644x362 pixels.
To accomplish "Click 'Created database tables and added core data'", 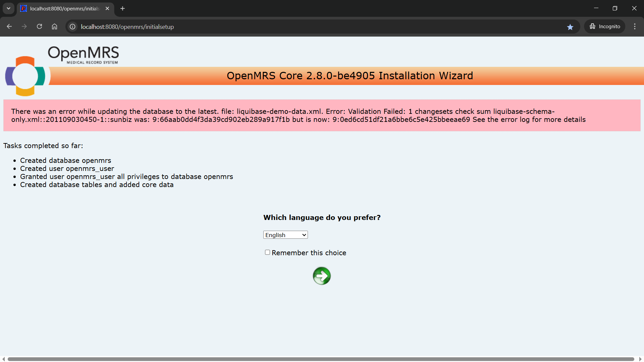I will point(97,185).
